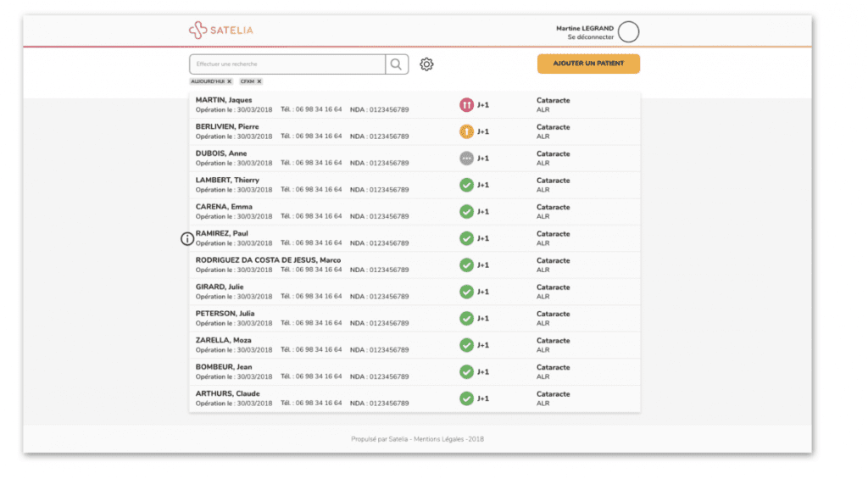Click the magnifier search icon

click(396, 64)
